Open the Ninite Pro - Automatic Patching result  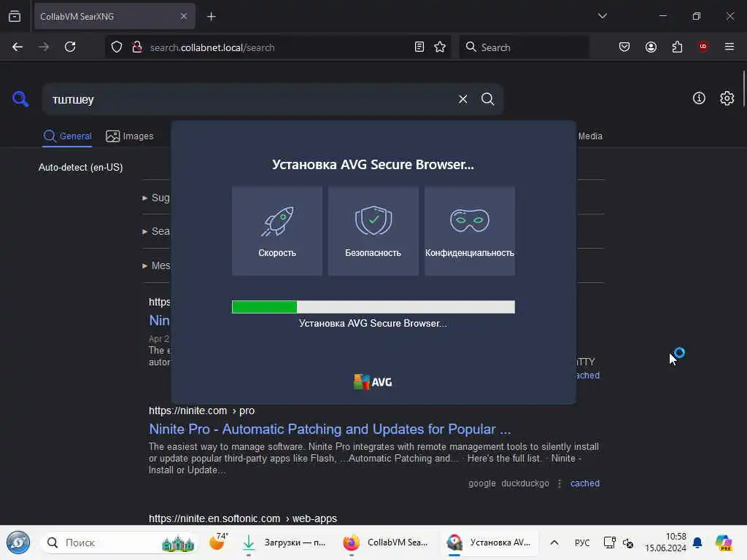click(330, 429)
